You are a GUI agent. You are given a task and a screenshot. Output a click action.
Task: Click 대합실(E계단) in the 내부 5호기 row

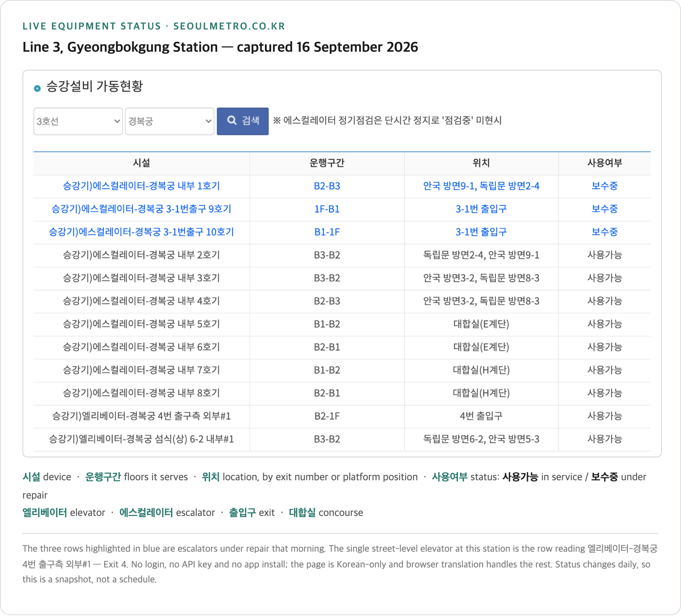(x=481, y=324)
